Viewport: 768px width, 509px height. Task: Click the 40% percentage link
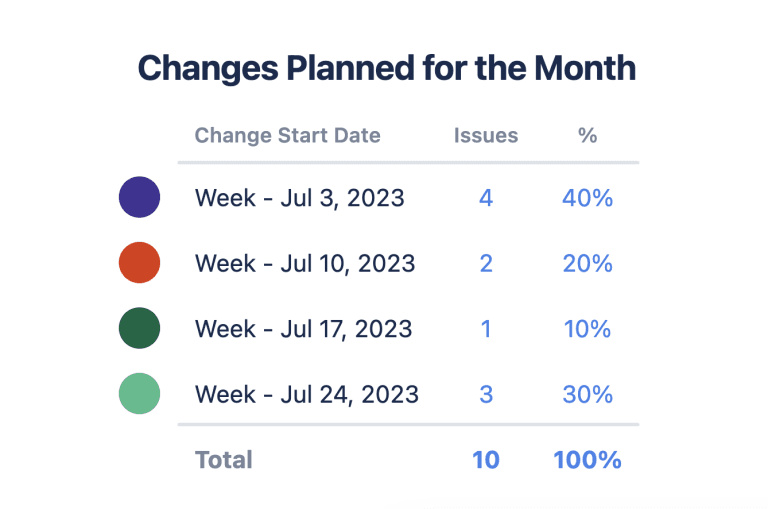587,198
